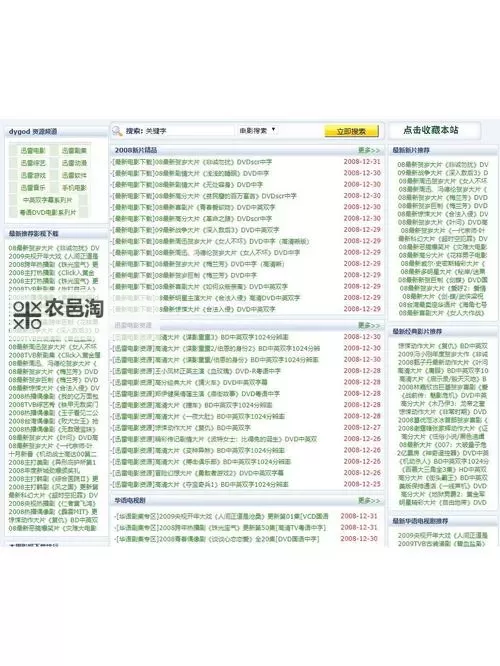Open the 《谍影重重2/伯恩的身份2》 BD row
The height and width of the screenshot is (666, 500).
[216, 349]
